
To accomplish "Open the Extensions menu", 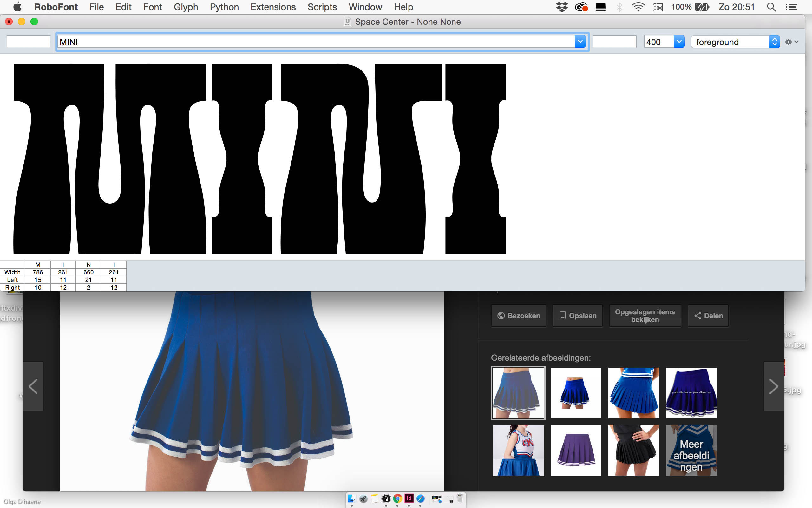I will click(273, 7).
